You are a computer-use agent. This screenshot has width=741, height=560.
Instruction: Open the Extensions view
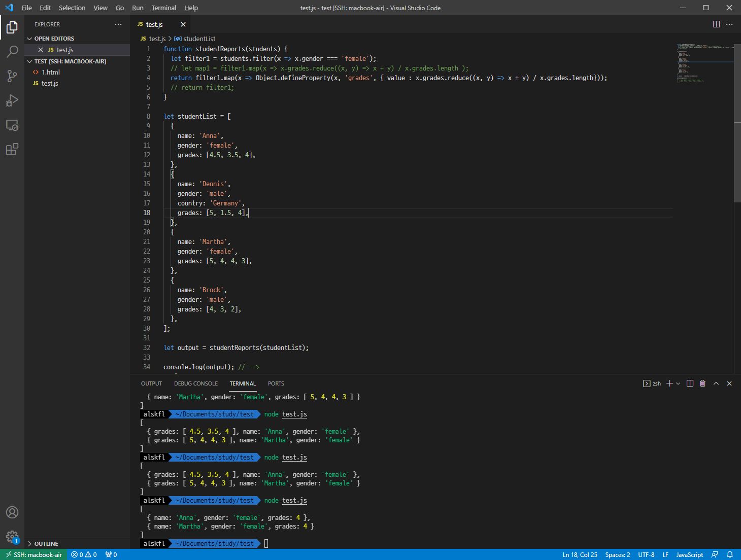tap(12, 149)
